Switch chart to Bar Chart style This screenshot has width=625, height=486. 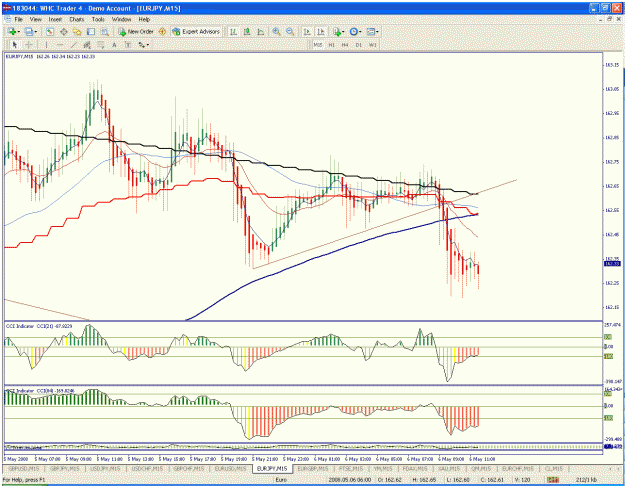234,31
